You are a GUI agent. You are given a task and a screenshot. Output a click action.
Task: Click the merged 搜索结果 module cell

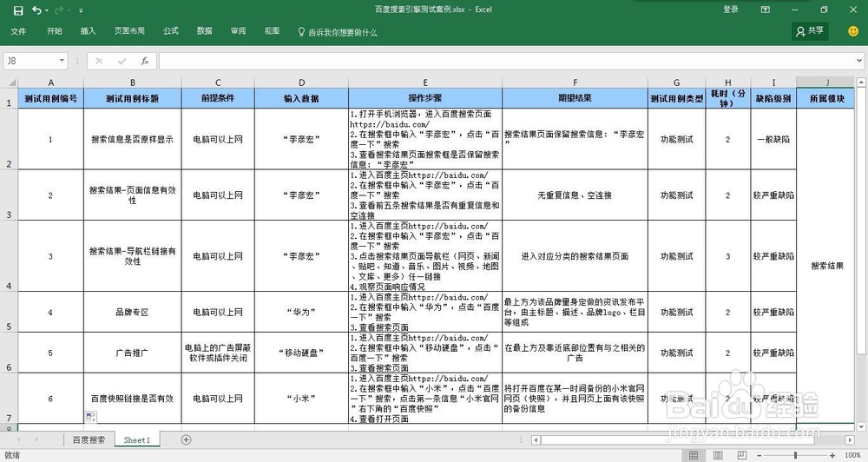[827, 266]
